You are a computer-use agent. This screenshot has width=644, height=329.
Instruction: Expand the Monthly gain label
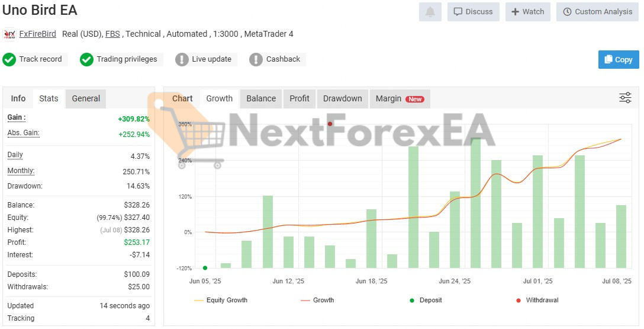(21, 171)
